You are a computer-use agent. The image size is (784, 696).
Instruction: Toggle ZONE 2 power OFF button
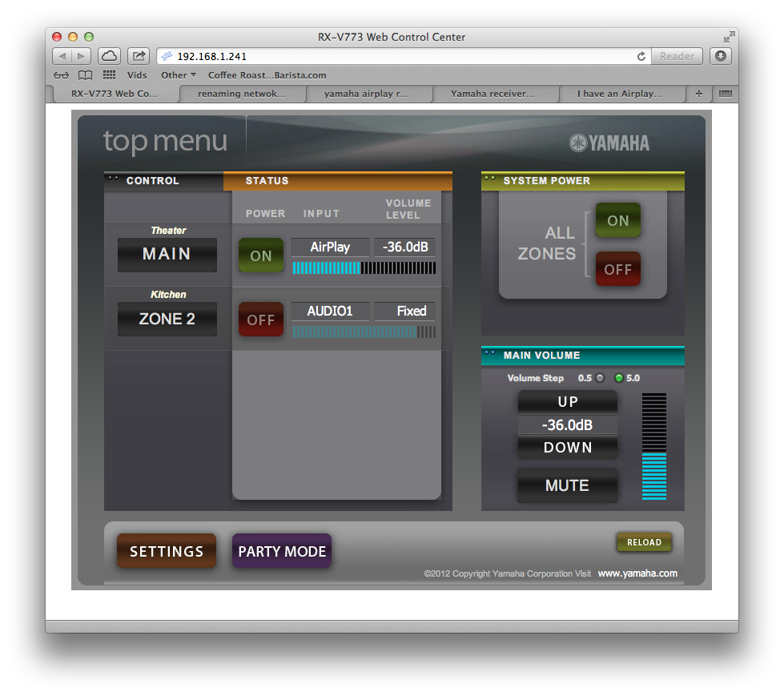(x=260, y=320)
